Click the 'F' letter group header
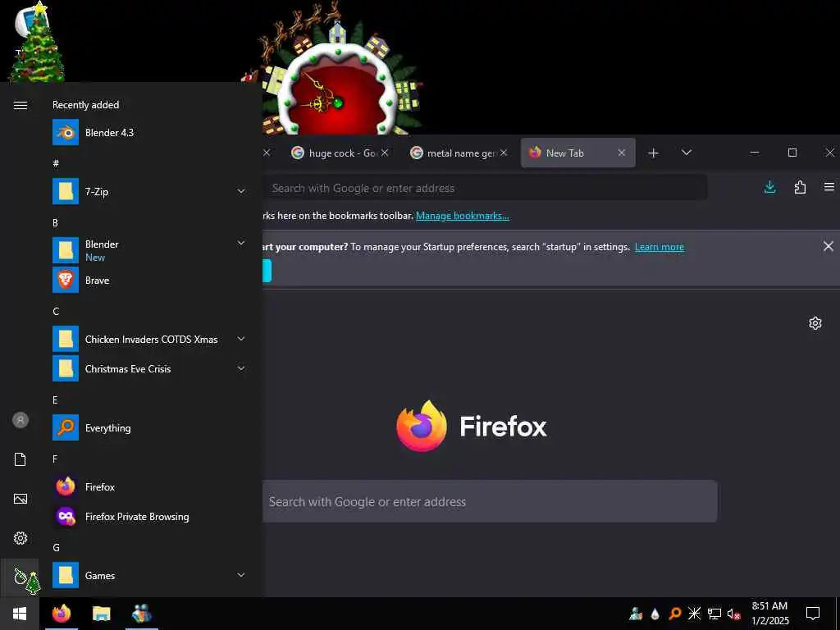 [x=55, y=459]
